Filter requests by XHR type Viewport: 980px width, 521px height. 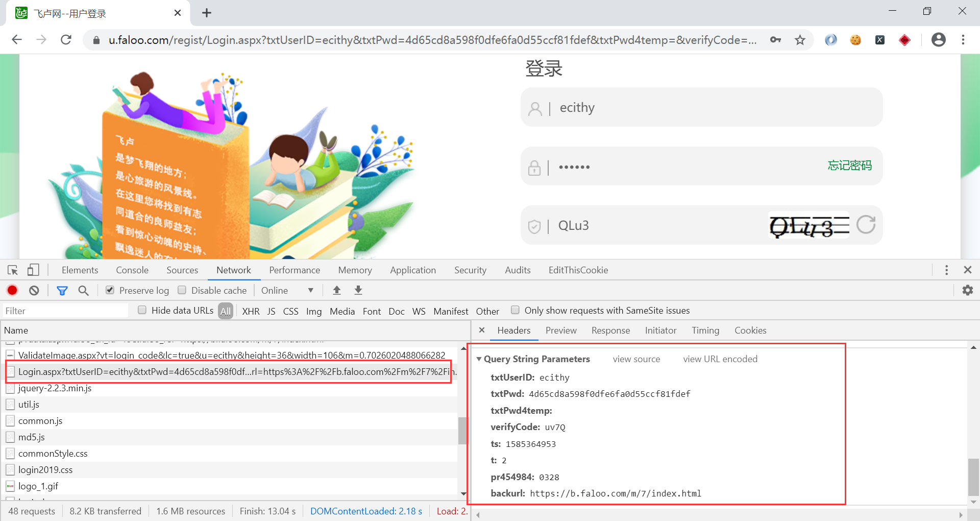[x=251, y=311]
